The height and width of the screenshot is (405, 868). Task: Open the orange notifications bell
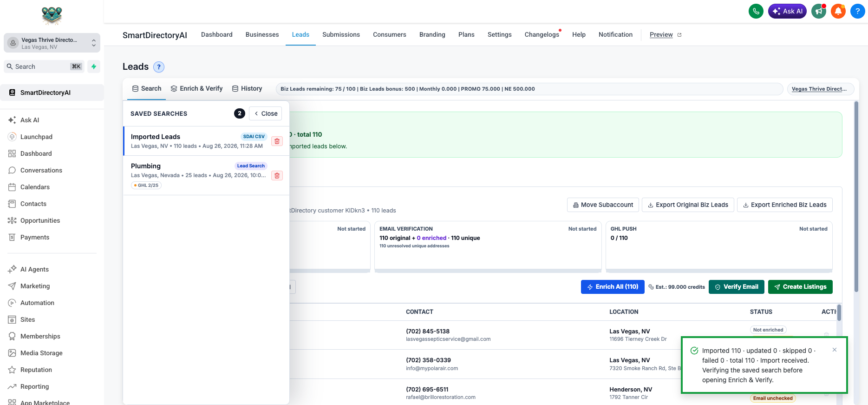(x=838, y=11)
